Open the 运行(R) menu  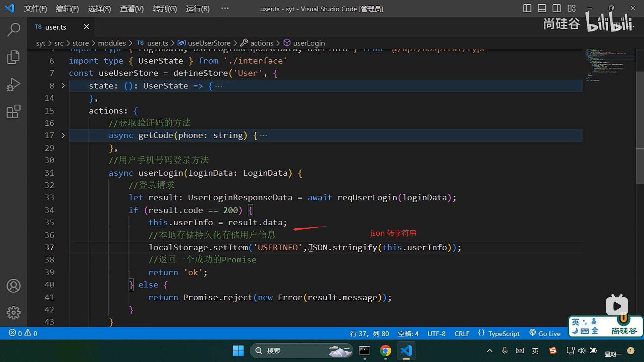click(198, 9)
